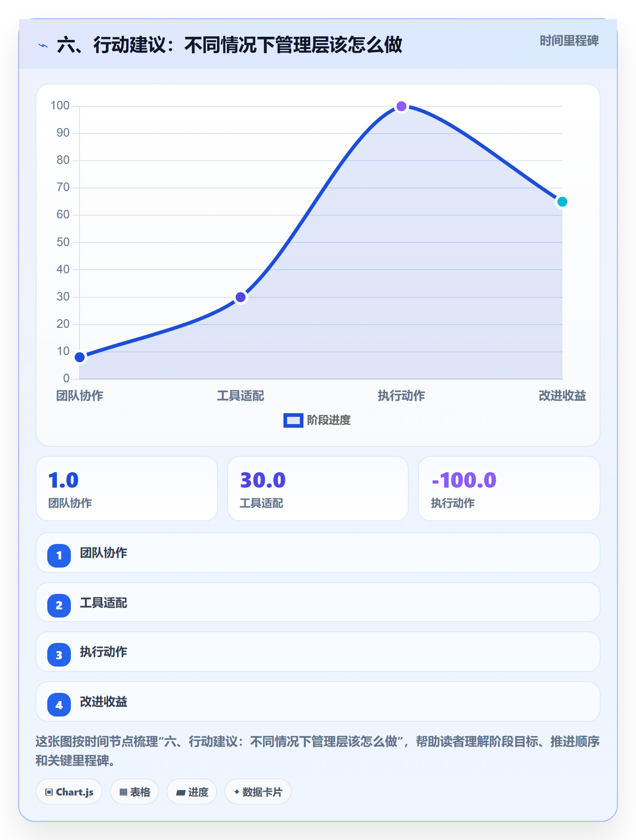Image resolution: width=636 pixels, height=840 pixels.
Task: Open the 执行动作 step text in the list
Action: [104, 652]
